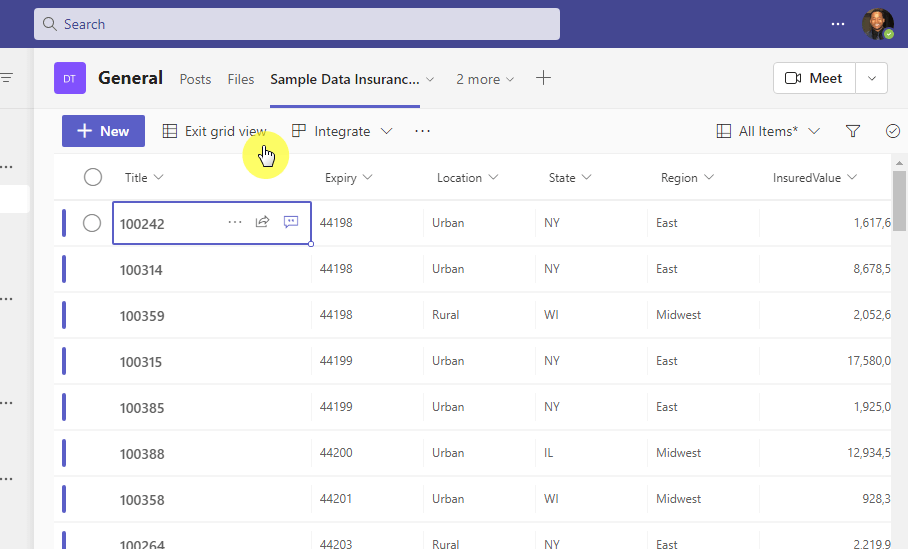The image size is (908, 549).
Task: Open the All Items view dropdown
Action: (768, 131)
